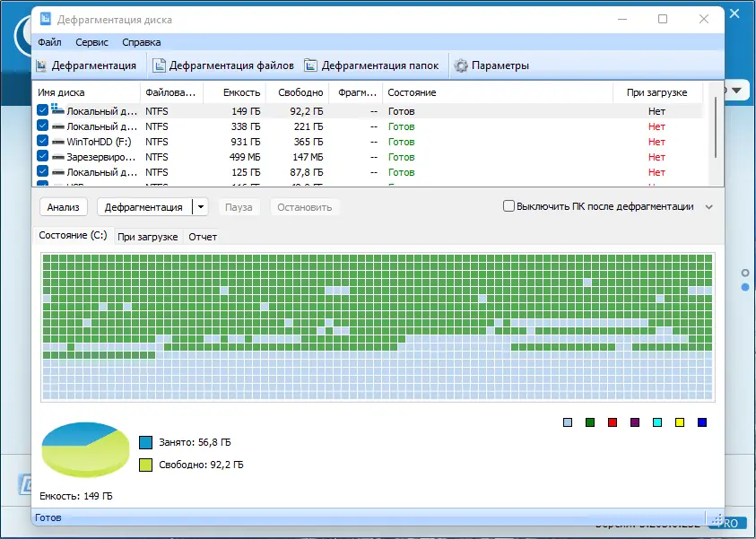The height and width of the screenshot is (539, 756).
Task: Sort by the Состояние column header
Action: point(498,92)
